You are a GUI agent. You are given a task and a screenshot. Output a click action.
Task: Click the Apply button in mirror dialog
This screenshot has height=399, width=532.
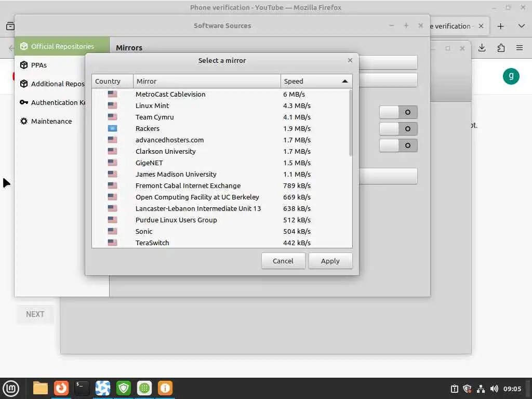[330, 261]
